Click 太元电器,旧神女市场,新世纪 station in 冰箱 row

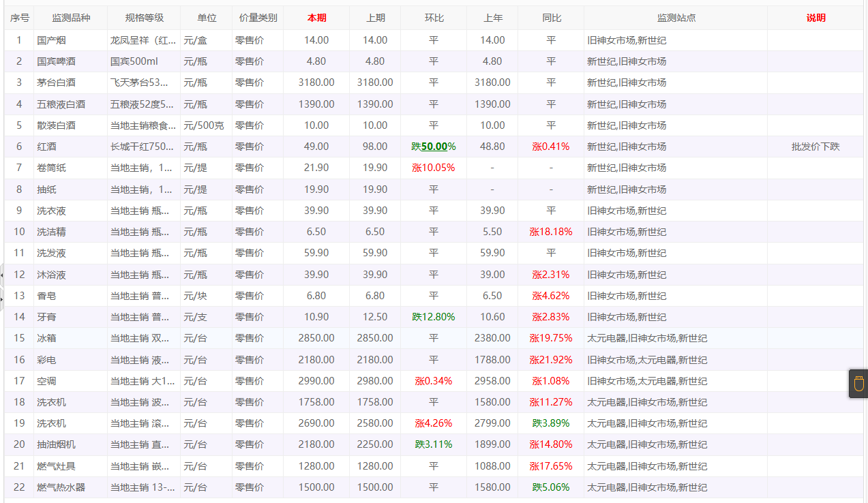pyautogui.click(x=647, y=338)
